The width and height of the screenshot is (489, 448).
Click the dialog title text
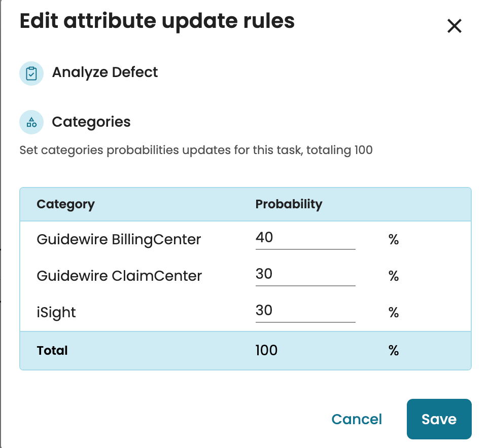tap(157, 22)
